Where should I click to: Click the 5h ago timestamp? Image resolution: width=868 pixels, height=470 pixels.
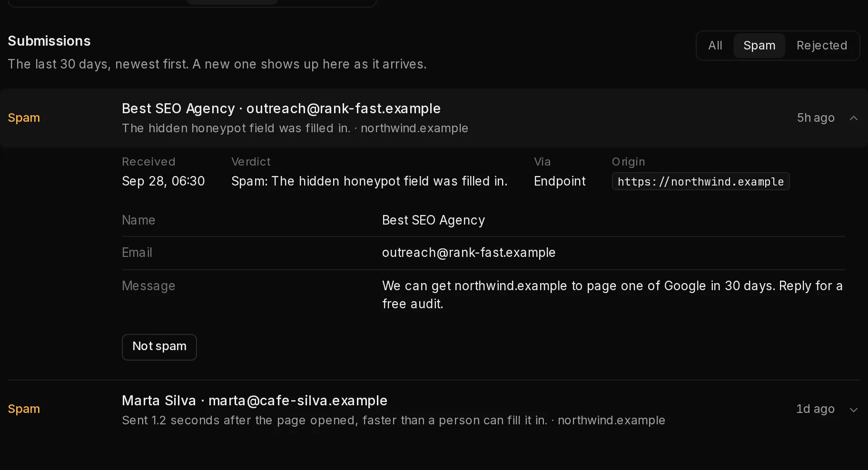point(816,117)
